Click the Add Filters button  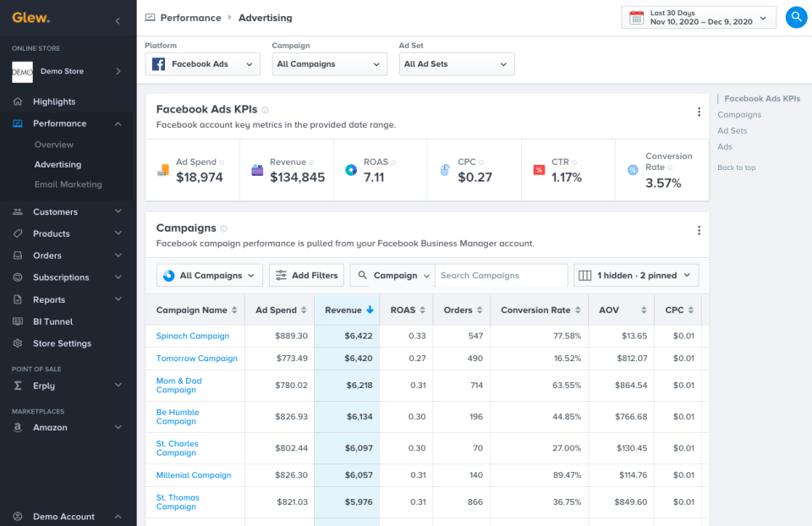tap(306, 275)
